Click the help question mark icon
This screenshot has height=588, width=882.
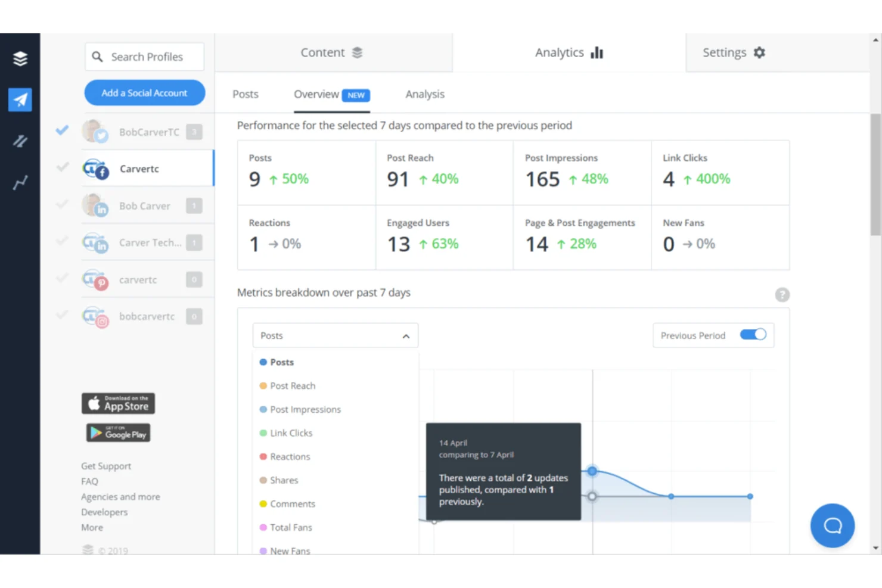(782, 295)
